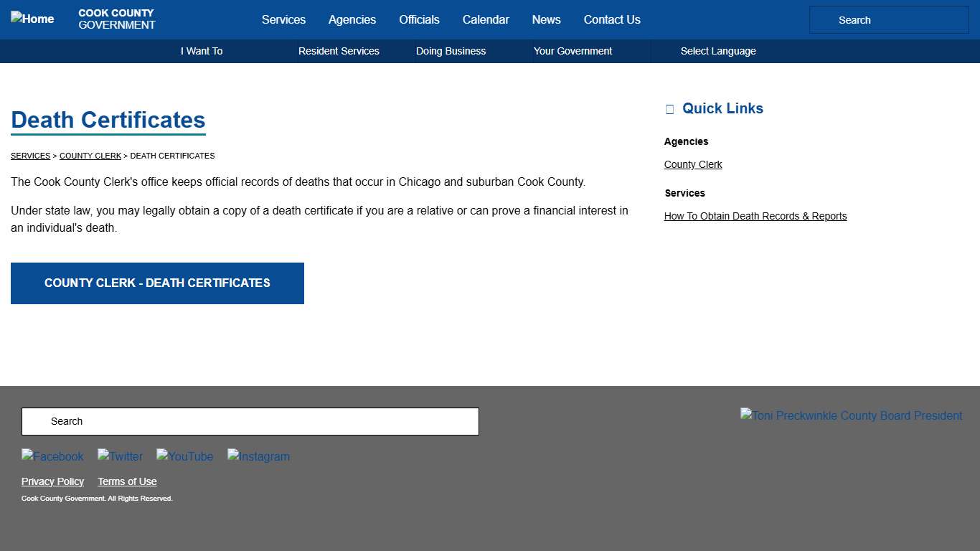Open the Services menu item
Image resolution: width=980 pixels, height=551 pixels.
[283, 19]
